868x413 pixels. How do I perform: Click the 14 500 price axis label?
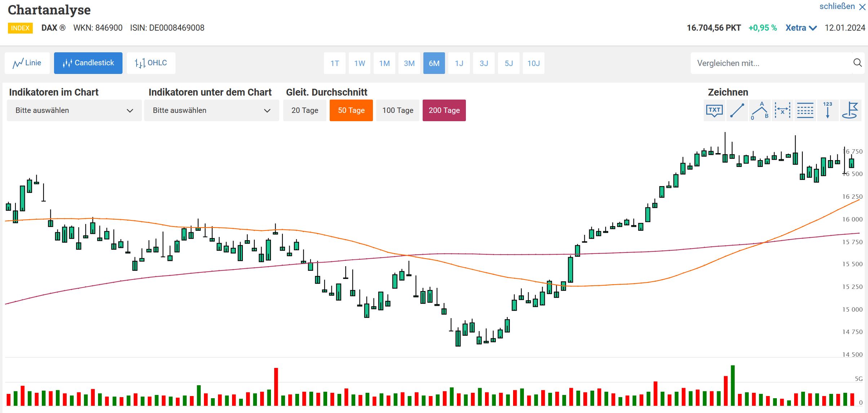[852, 355]
